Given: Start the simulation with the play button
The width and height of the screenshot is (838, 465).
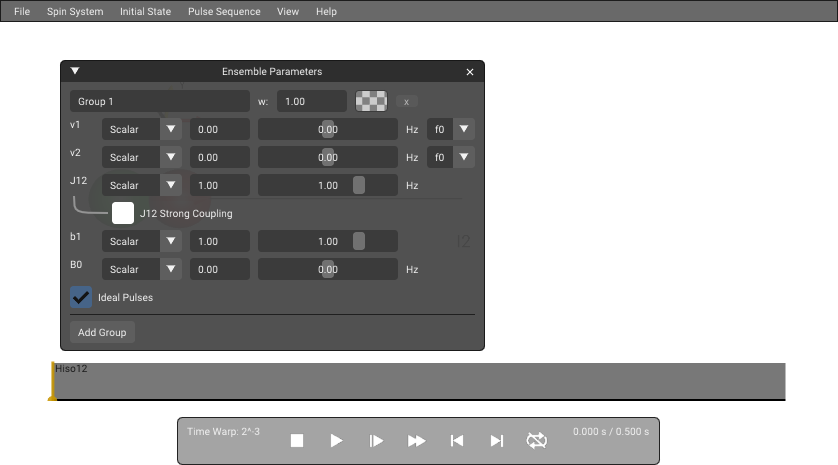Looking at the screenshot, I should [336, 440].
